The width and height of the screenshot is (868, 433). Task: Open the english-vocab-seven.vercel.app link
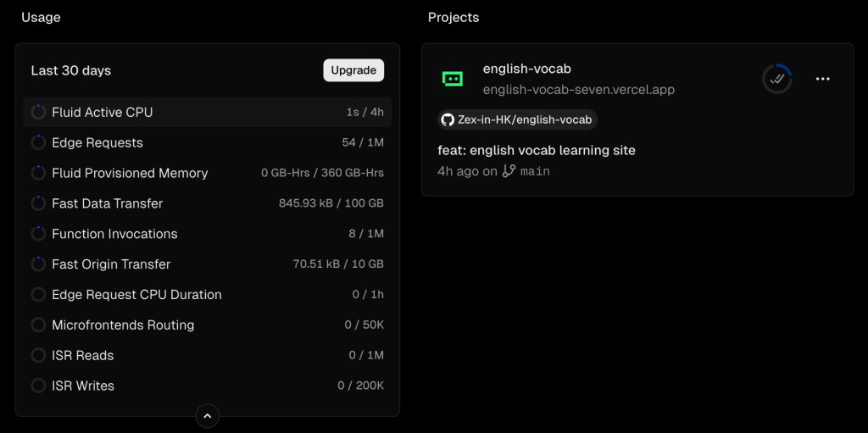578,89
